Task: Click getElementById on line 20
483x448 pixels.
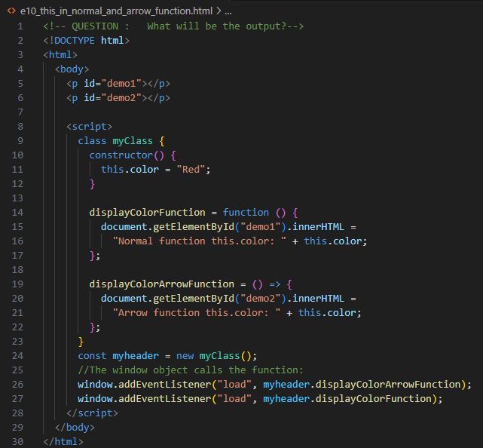Action: click(x=194, y=299)
